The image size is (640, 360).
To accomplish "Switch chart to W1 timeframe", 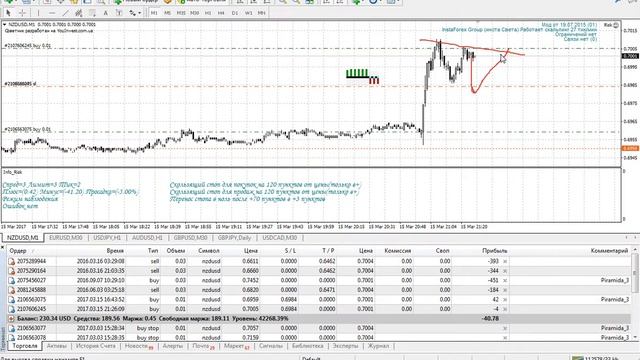I will tap(249, 13).
